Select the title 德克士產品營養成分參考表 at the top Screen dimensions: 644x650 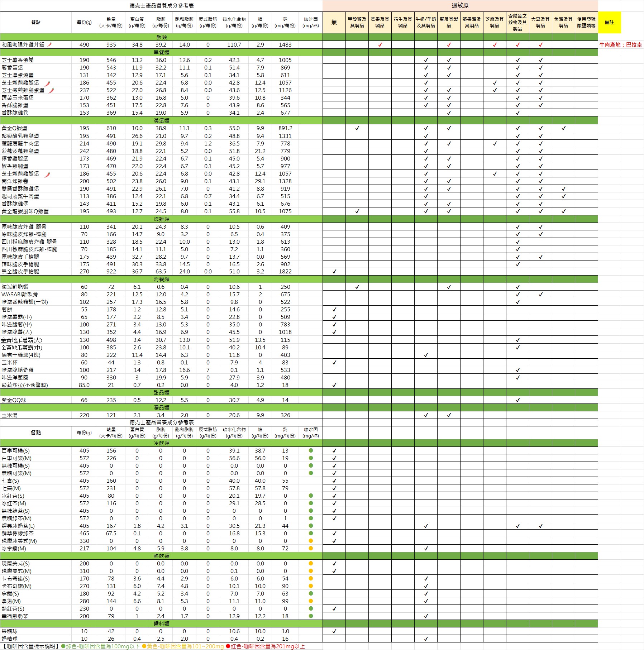click(161, 5)
